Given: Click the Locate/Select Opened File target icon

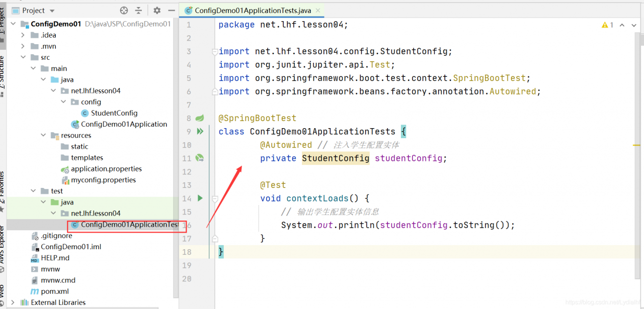Looking at the screenshot, I should (124, 10).
